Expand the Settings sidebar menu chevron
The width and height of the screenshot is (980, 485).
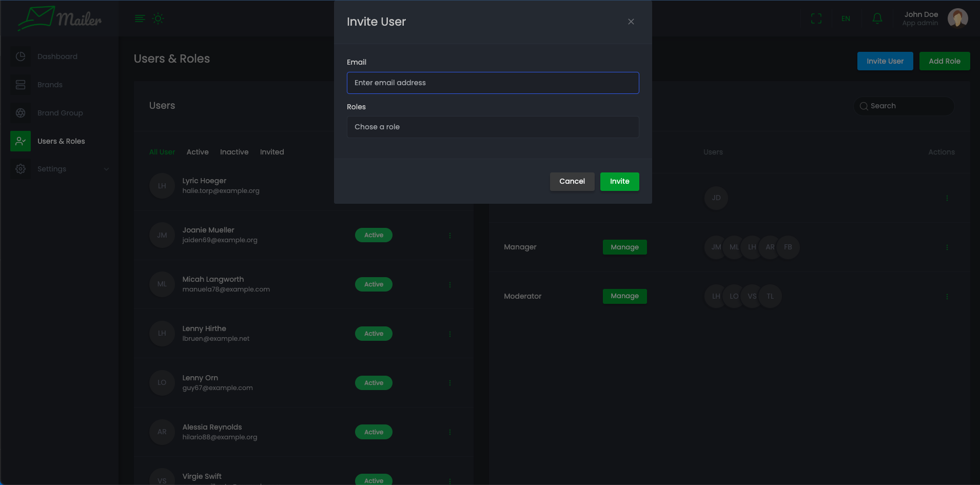point(106,169)
